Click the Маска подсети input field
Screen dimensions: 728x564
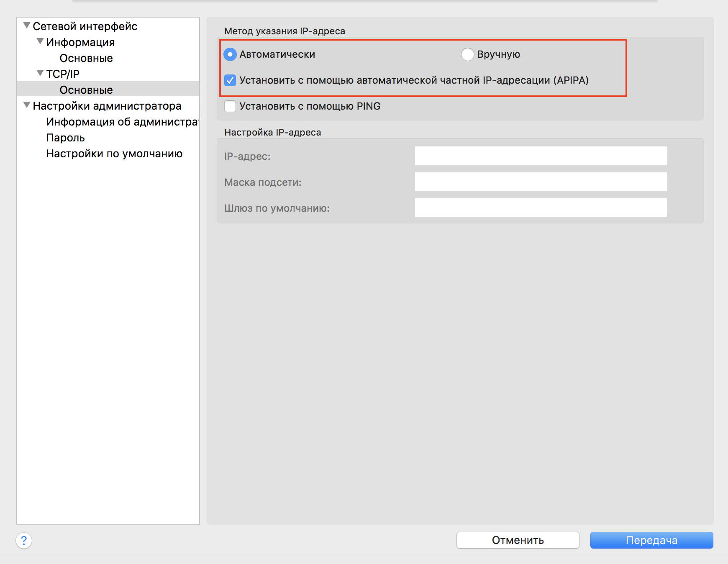[541, 182]
